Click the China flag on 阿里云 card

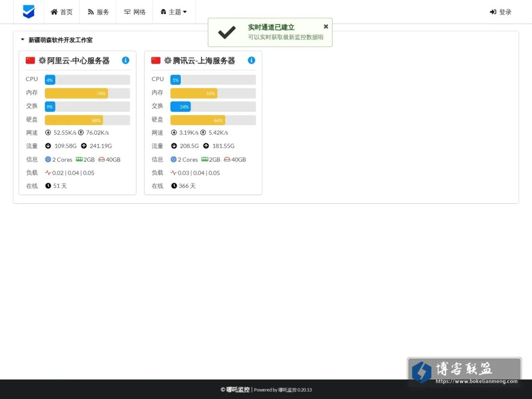[30, 60]
